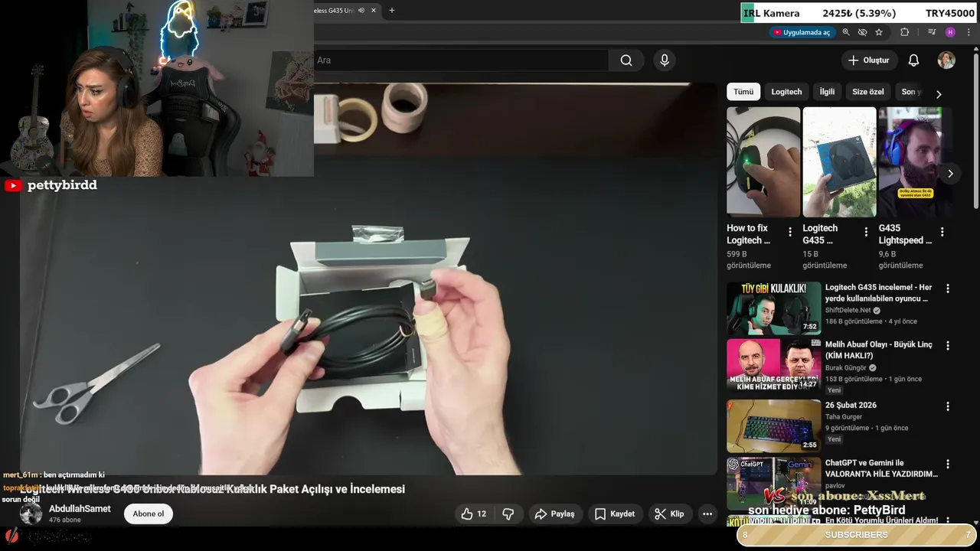Open the media controls music-note icon
980x551 pixels.
pyautogui.click(x=932, y=33)
